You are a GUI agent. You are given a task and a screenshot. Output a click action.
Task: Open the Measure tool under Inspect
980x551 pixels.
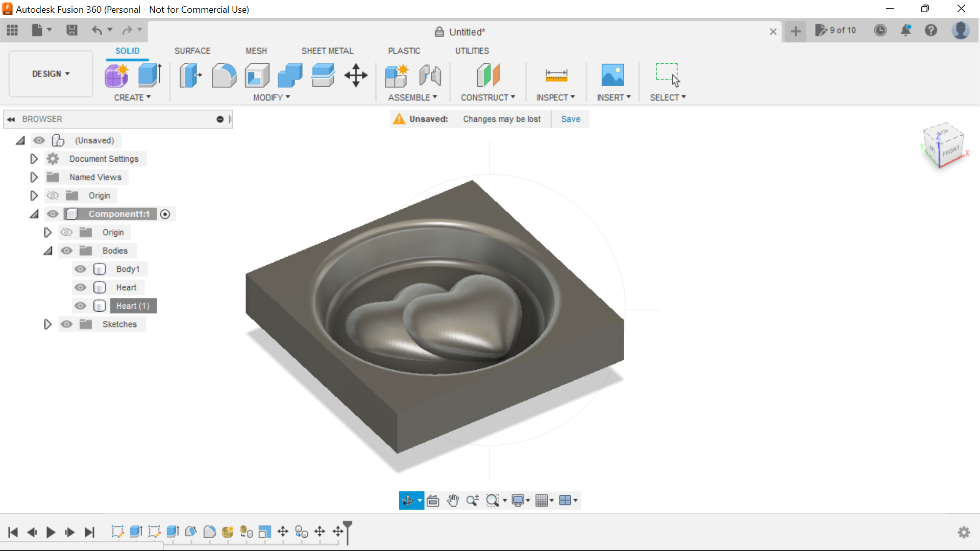click(556, 76)
